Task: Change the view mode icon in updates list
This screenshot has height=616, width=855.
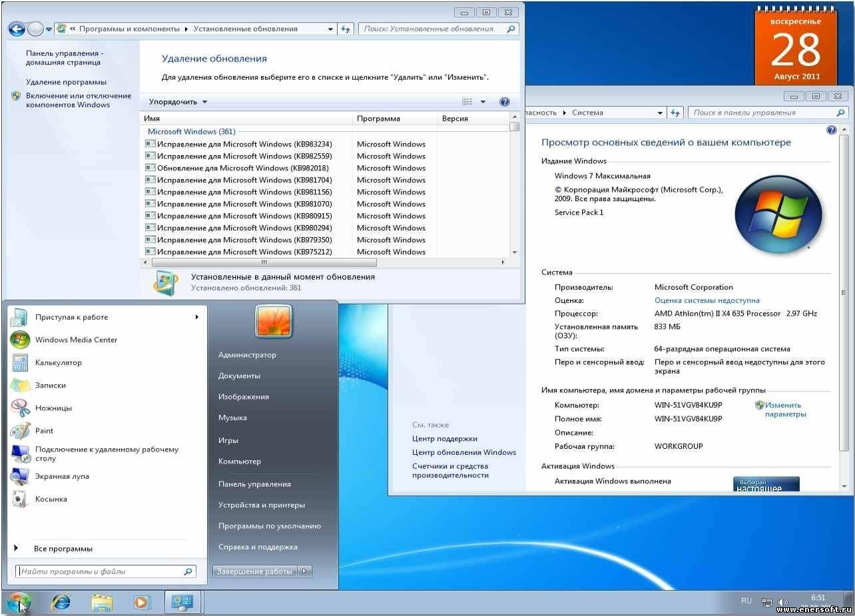Action: [x=467, y=102]
